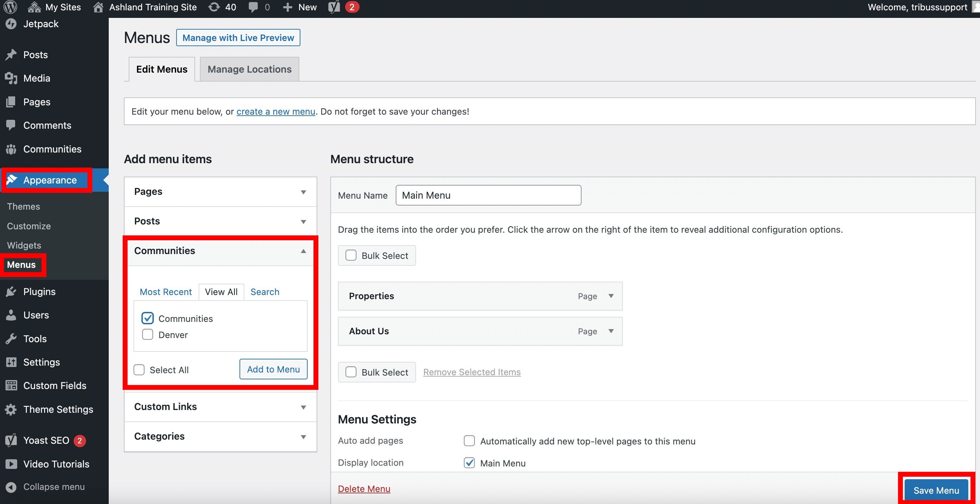Click the Save Menu button
980x504 pixels.
pos(936,490)
